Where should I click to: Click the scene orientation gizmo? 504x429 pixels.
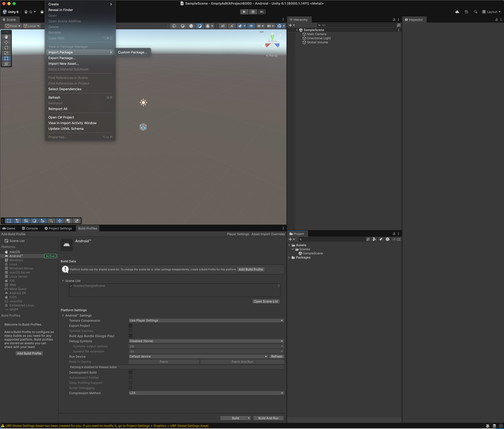(272, 43)
